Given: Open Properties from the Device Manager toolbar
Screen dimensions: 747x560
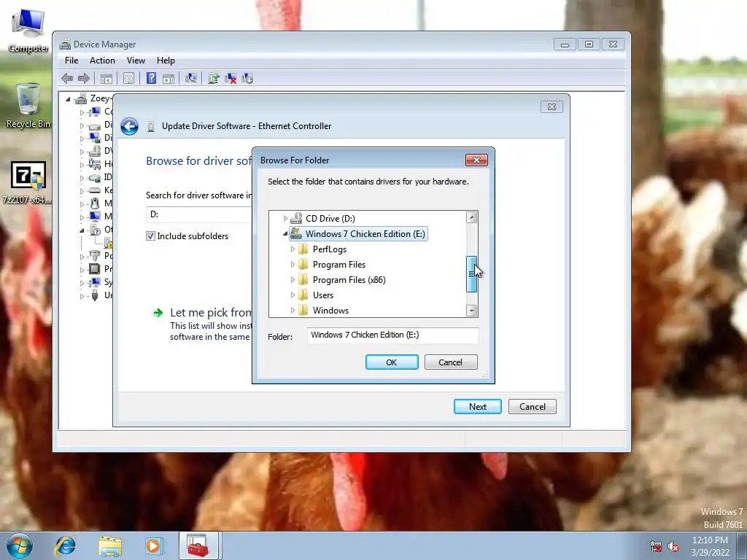Looking at the screenshot, I should pos(128,79).
